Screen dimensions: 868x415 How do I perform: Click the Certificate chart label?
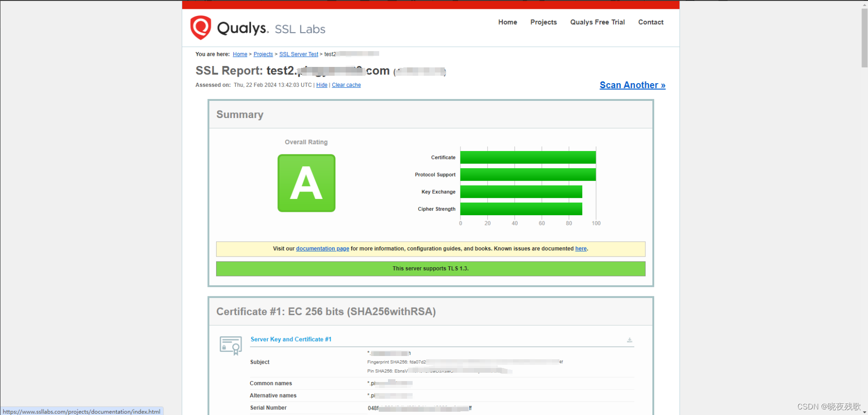443,158
